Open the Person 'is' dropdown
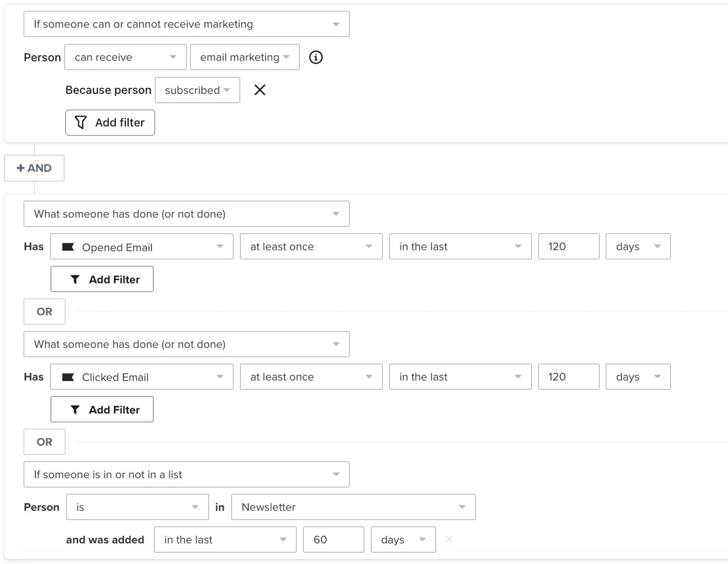The image size is (728, 564). 137,507
